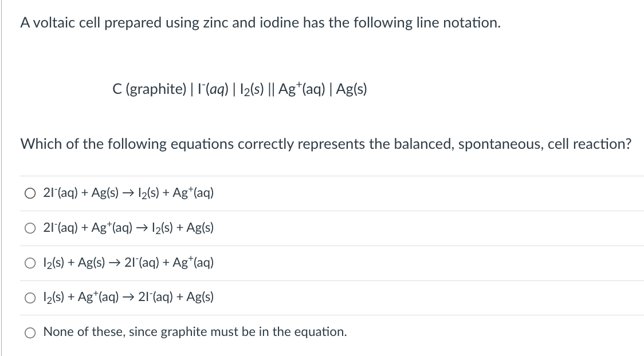The width and height of the screenshot is (644, 356).
Task: Select the 'None of these' radio button
Action: 29,332
